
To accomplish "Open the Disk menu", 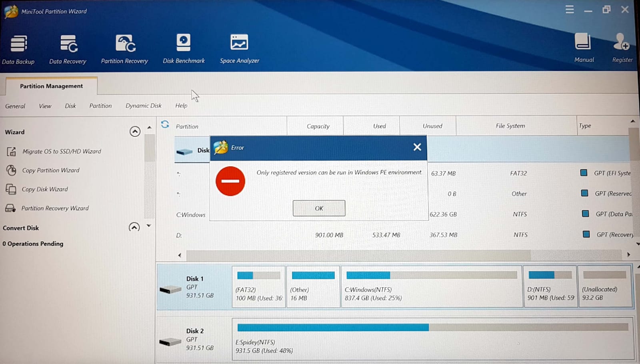I will pyautogui.click(x=70, y=106).
